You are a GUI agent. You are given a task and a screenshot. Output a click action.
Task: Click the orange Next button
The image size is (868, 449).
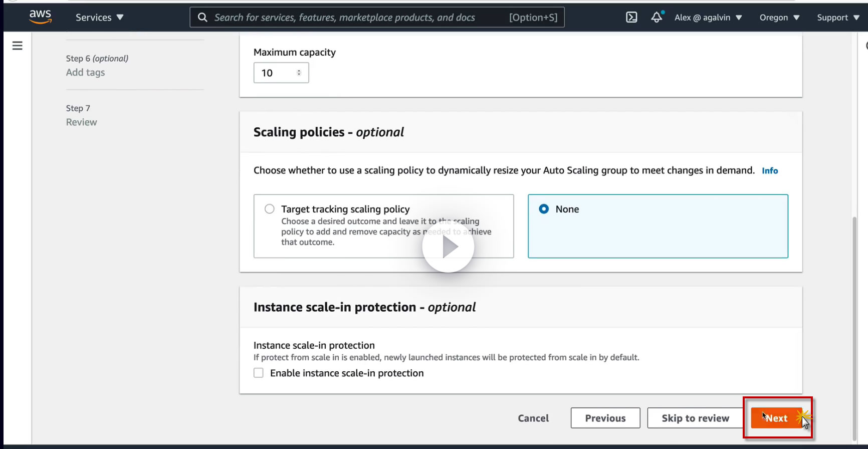776,418
